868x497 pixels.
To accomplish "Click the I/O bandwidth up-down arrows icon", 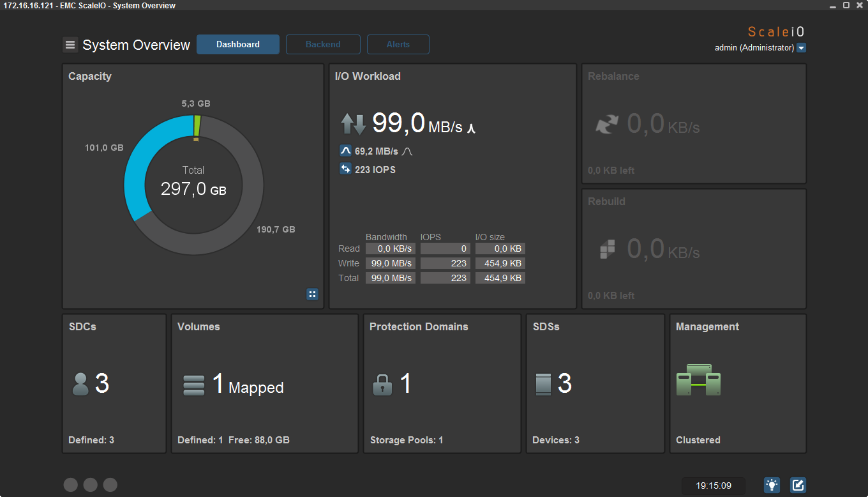I will click(x=353, y=123).
